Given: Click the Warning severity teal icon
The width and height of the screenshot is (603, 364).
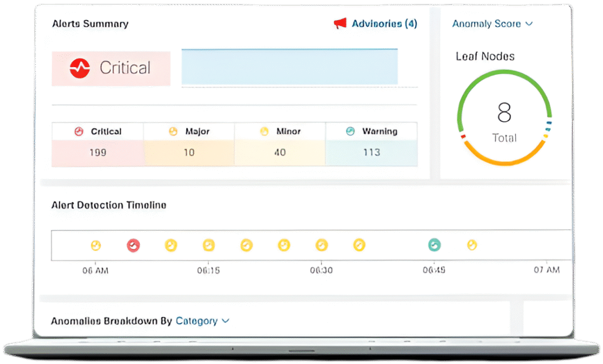Looking at the screenshot, I should [x=350, y=131].
